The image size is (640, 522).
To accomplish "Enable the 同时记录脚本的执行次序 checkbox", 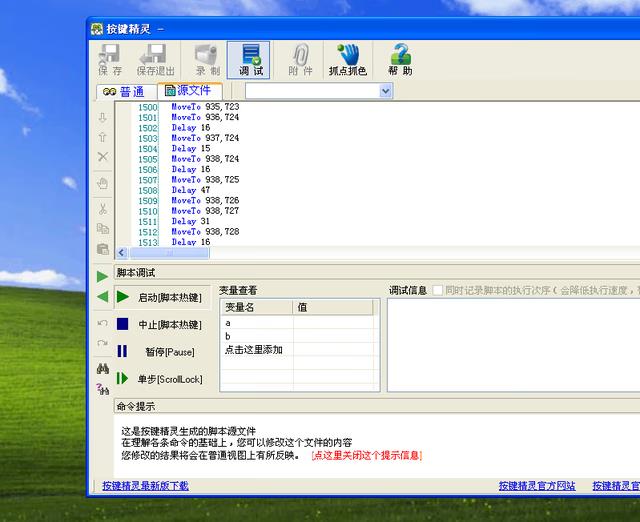I will click(x=436, y=290).
